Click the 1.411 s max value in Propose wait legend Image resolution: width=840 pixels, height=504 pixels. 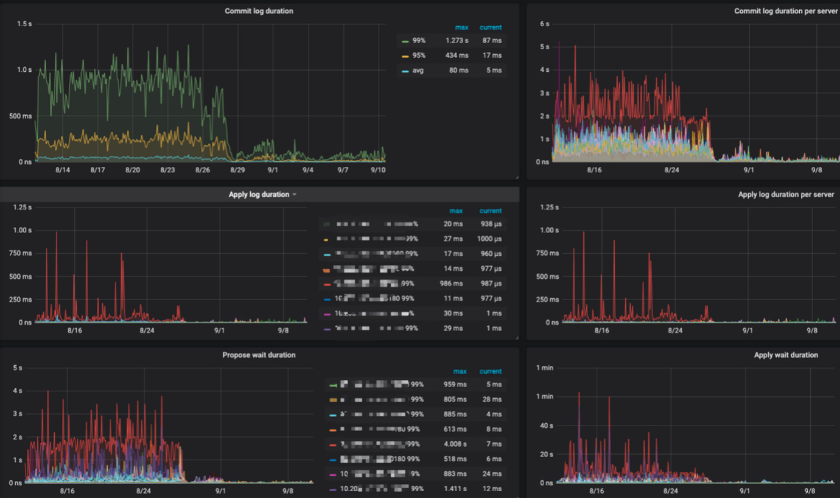[x=455, y=489]
